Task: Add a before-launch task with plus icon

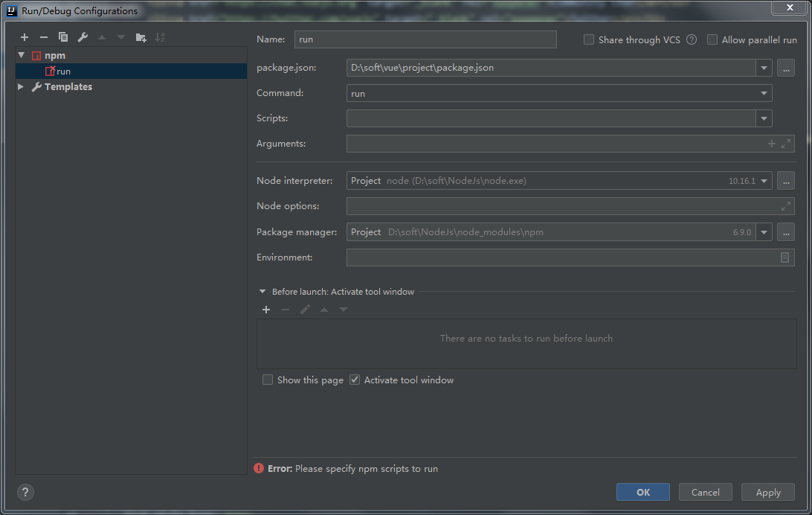Action: [x=266, y=310]
